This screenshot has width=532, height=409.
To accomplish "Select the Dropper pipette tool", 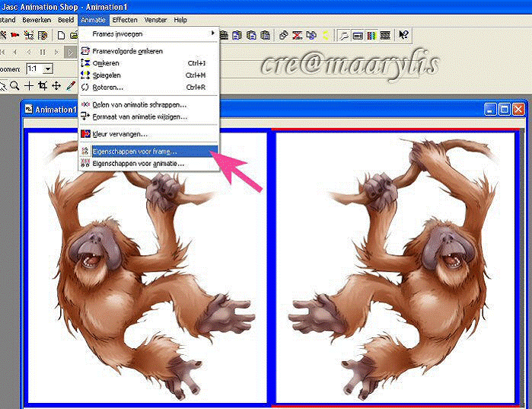I will click(71, 85).
